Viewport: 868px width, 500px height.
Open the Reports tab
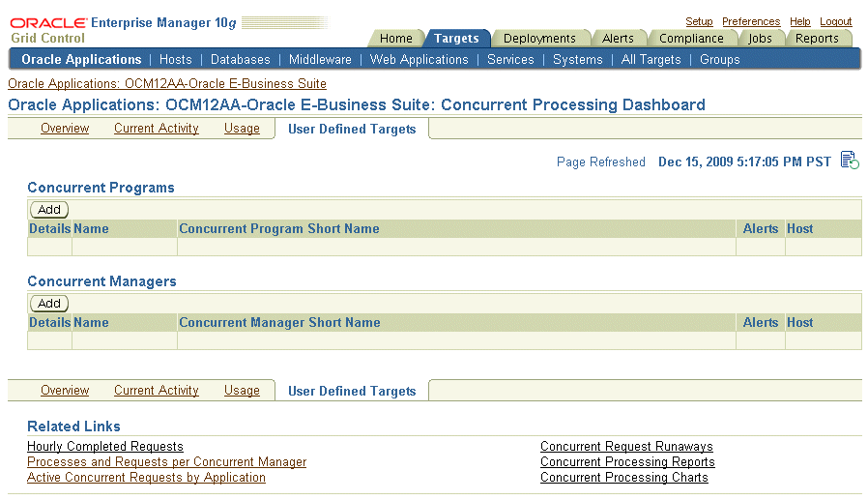(x=817, y=39)
